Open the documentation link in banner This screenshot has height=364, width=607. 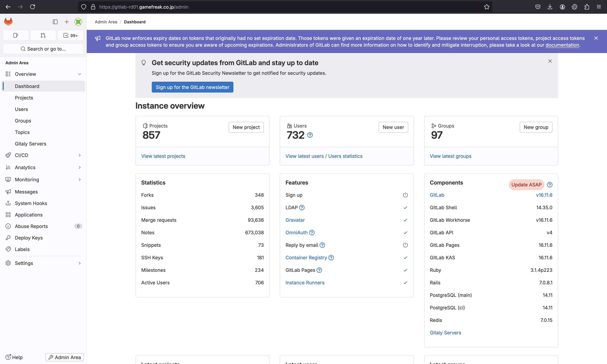[x=562, y=45]
